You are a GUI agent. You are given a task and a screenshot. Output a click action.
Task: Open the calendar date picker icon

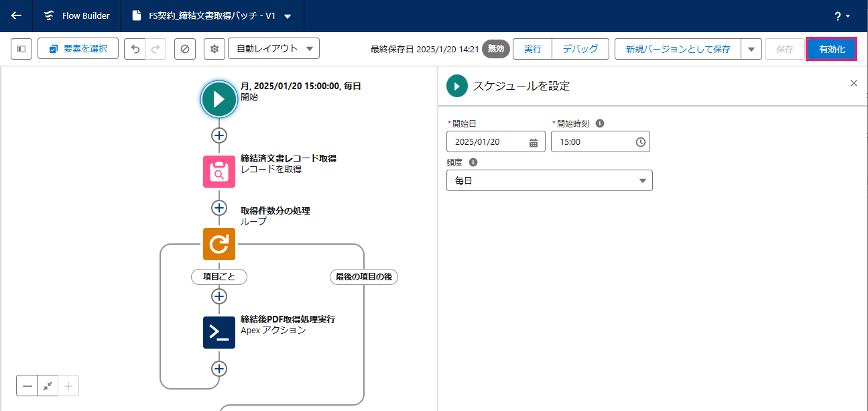pos(534,142)
